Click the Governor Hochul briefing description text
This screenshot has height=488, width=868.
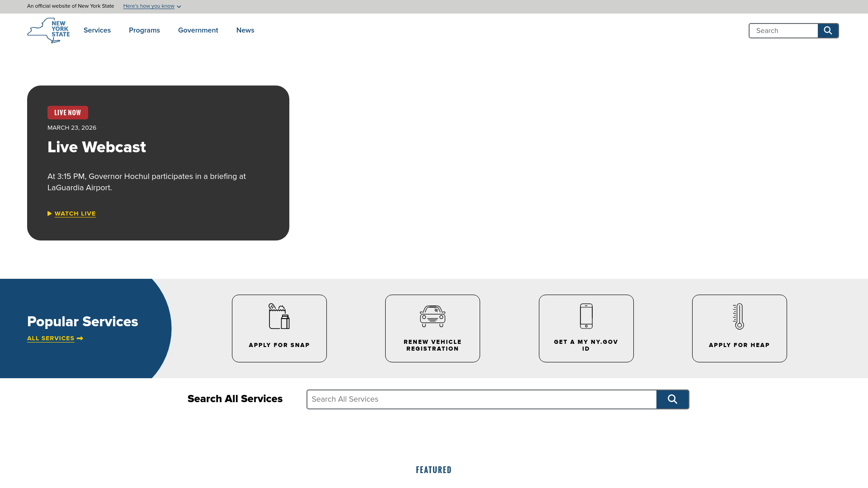(x=147, y=182)
